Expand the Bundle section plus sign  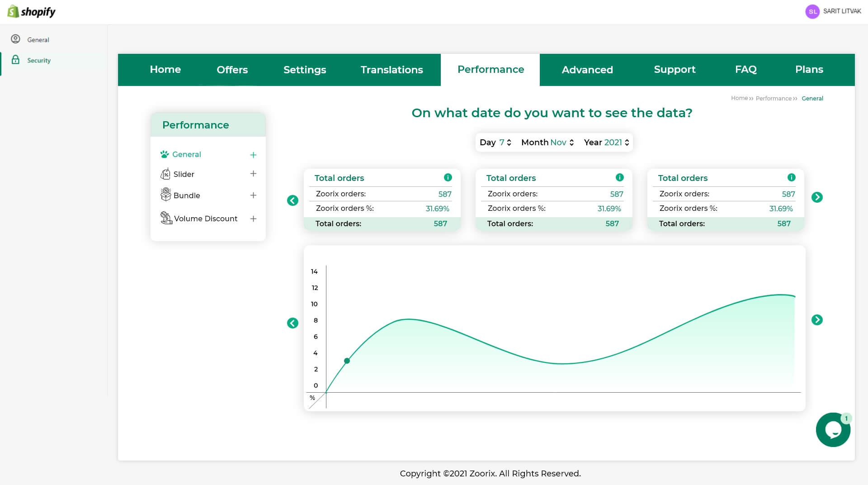pos(253,195)
